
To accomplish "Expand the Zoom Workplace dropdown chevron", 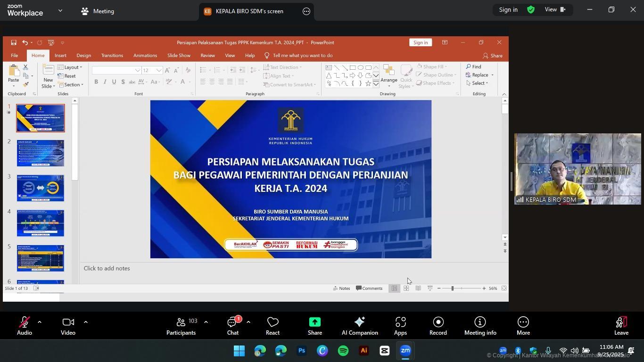I will point(60,10).
